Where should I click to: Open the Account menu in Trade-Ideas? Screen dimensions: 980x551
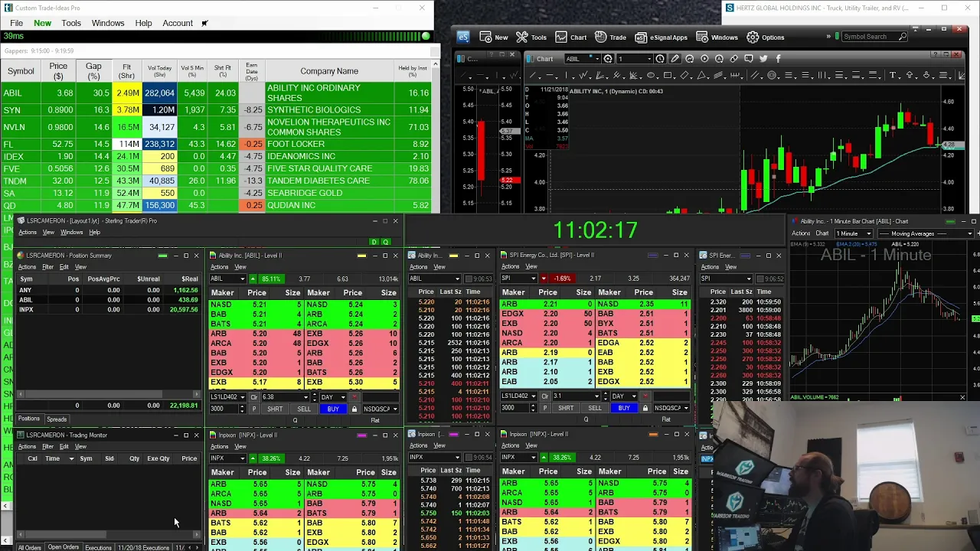pyautogui.click(x=178, y=23)
